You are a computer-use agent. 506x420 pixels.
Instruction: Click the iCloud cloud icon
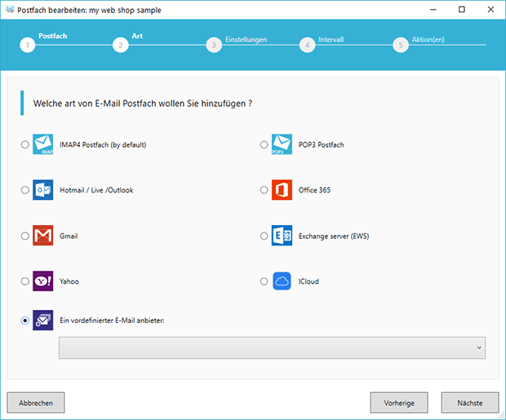pos(282,281)
